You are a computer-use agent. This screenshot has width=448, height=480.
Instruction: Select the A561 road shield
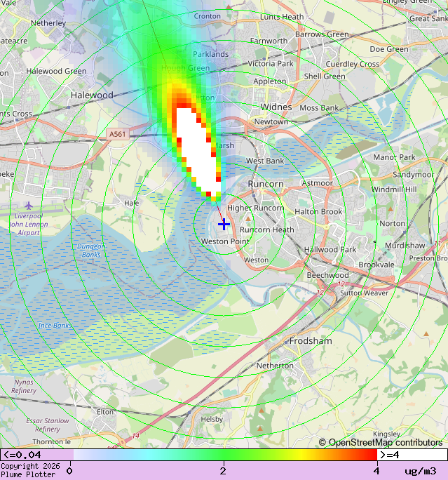click(118, 134)
